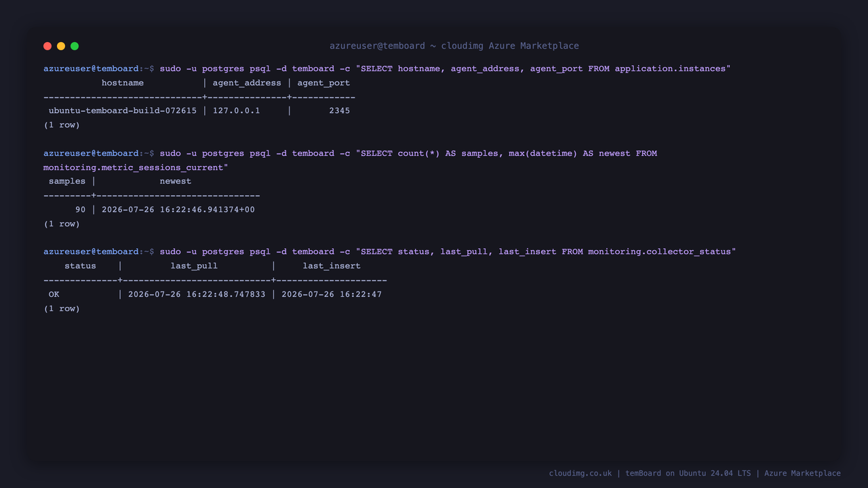Click the 'newest' column header

click(176, 181)
